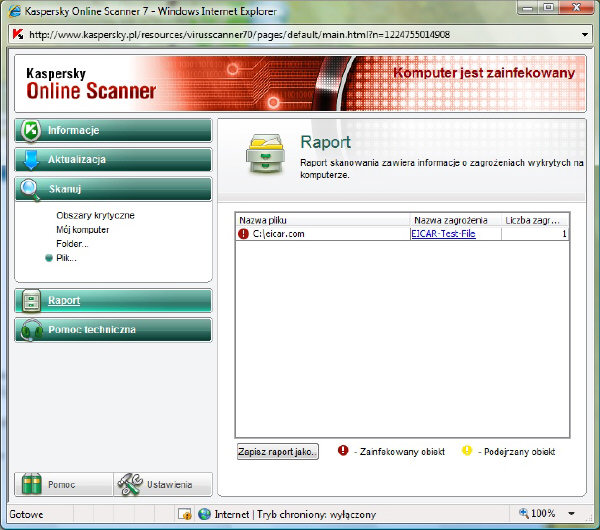Select the C:\eicar.com file row

point(403,233)
